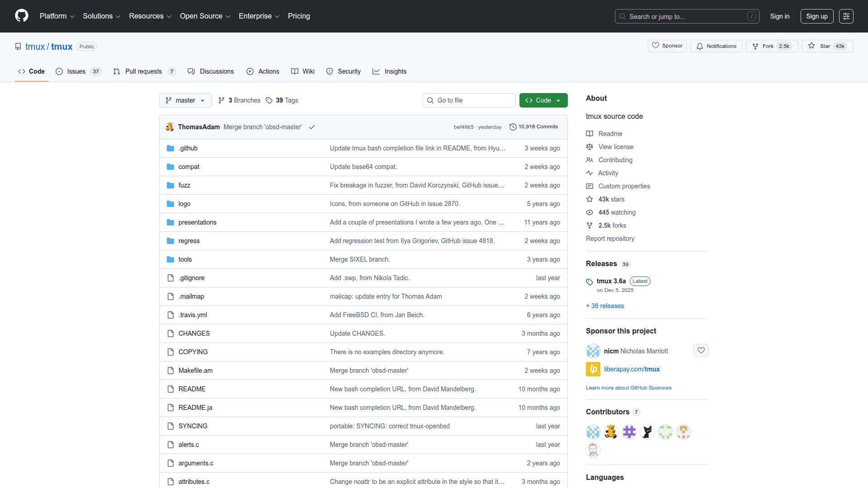This screenshot has height=488, width=868.
Task: Click the fuzz folder icon
Action: [x=170, y=185]
